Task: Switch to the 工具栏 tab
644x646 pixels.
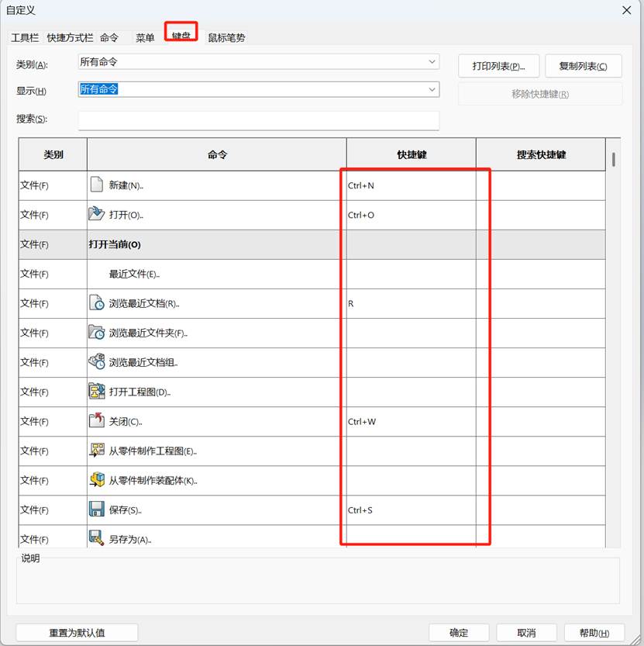Action: point(25,38)
